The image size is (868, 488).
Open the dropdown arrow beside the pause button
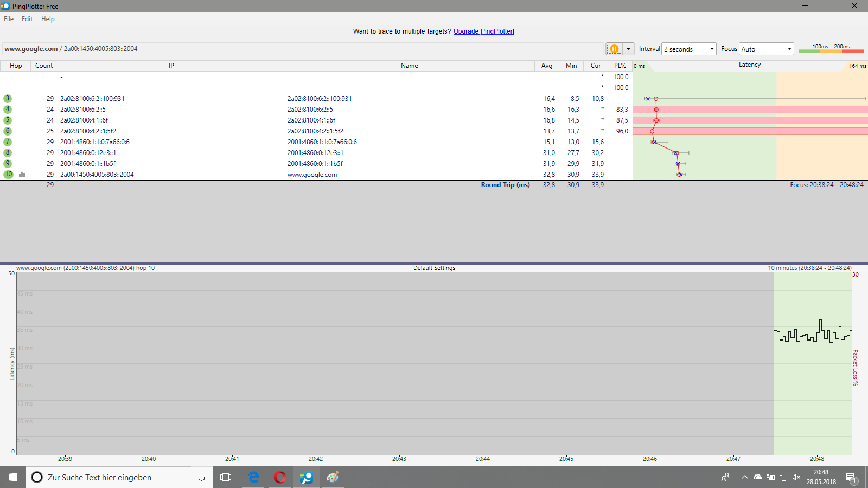point(628,49)
